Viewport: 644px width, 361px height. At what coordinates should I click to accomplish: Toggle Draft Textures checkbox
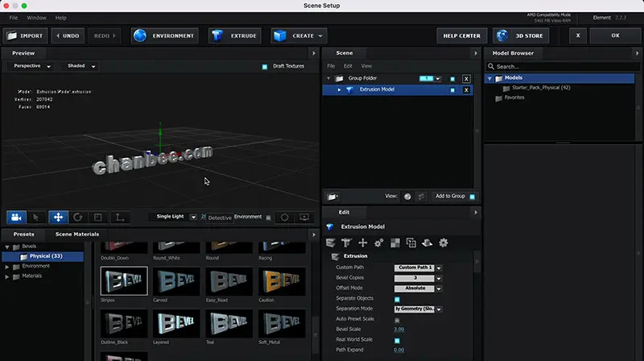(x=265, y=67)
